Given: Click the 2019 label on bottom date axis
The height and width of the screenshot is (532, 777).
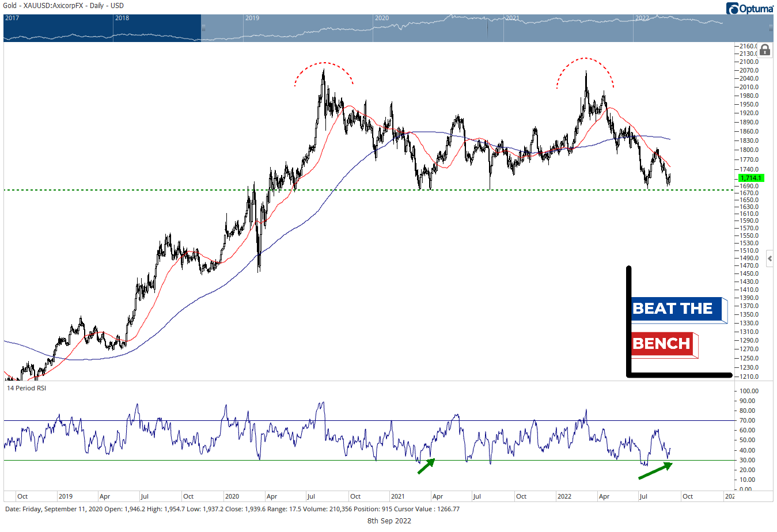Looking at the screenshot, I should [x=65, y=496].
